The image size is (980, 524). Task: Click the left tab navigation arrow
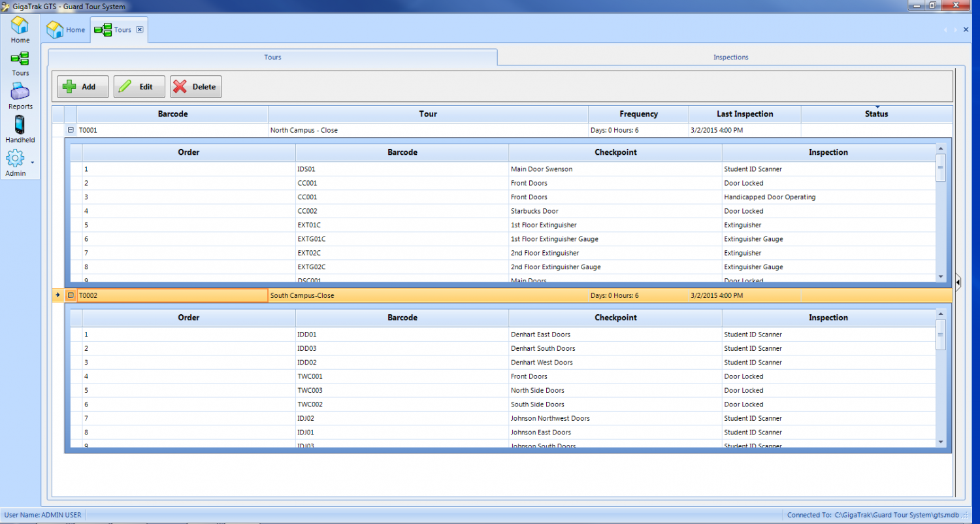pyautogui.click(x=945, y=29)
